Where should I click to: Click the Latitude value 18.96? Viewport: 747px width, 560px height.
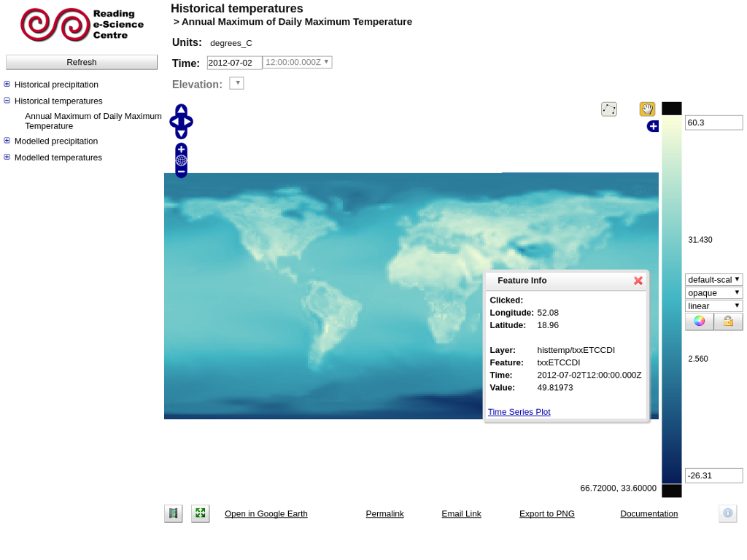point(548,325)
